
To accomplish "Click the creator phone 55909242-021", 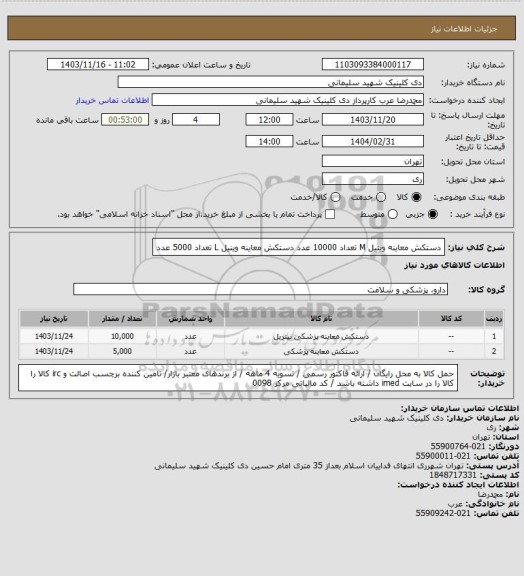I will point(443,513).
